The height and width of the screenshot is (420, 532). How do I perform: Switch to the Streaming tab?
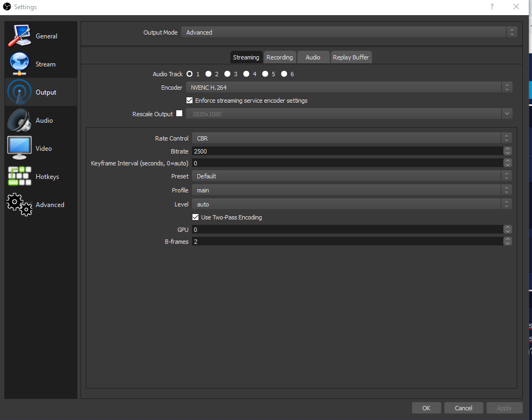246,57
